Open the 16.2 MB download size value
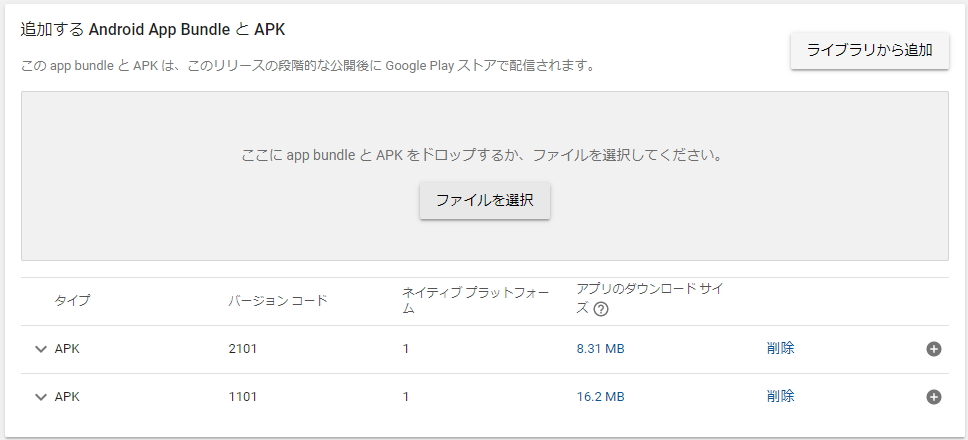968x440 pixels. click(600, 397)
